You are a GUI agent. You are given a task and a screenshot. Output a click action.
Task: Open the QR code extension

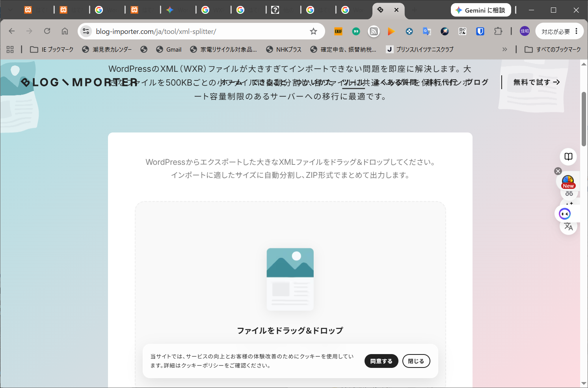pos(462,31)
